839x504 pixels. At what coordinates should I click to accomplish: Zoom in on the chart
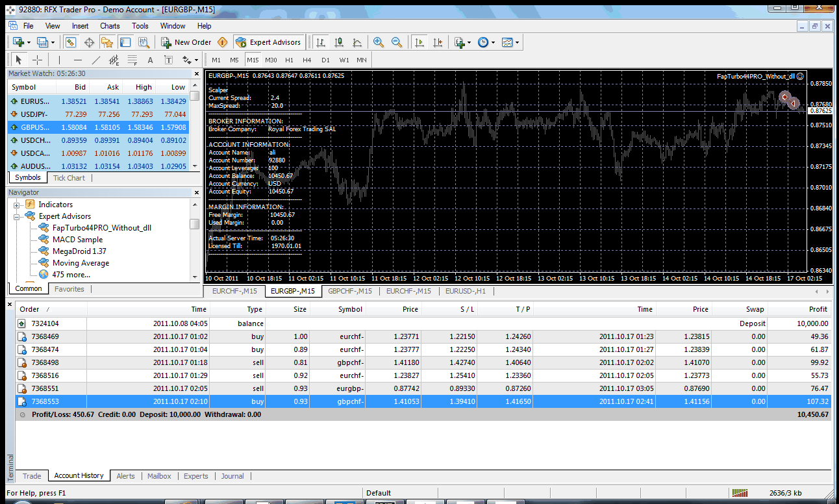(379, 42)
